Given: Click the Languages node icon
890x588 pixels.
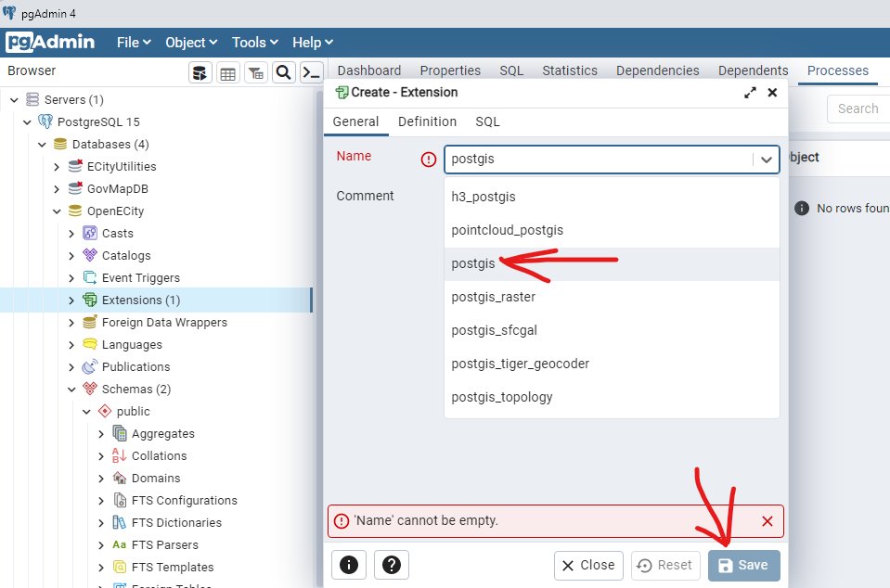Looking at the screenshot, I should click(x=90, y=344).
